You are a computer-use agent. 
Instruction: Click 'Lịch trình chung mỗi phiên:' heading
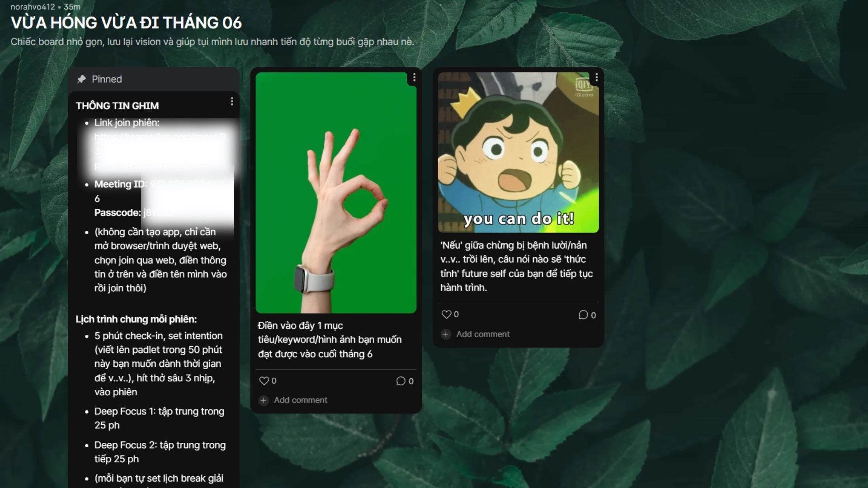tap(136, 319)
